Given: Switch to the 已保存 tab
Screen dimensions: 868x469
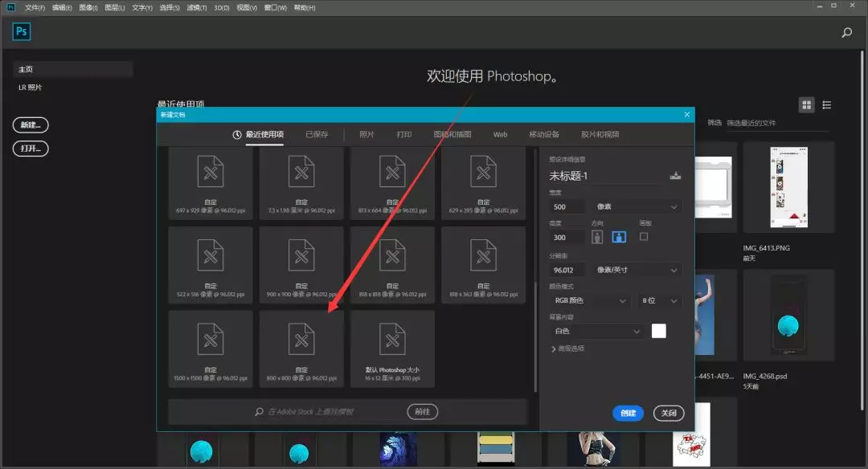Looking at the screenshot, I should 317,134.
